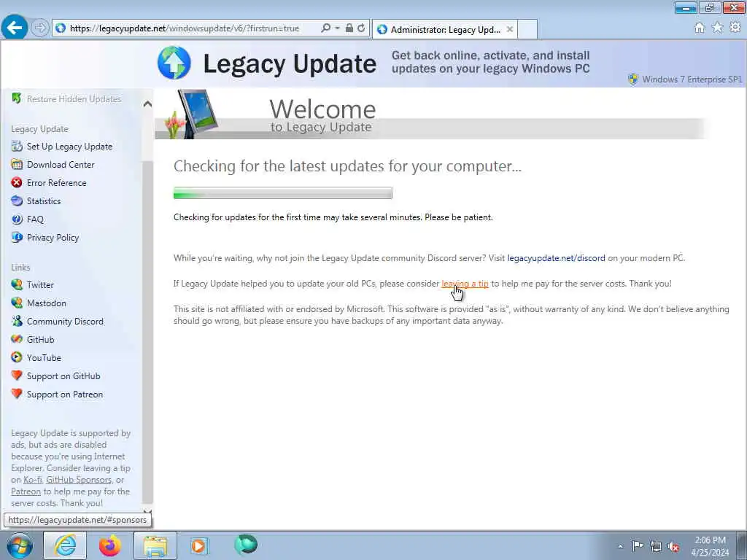This screenshot has height=560, width=747.
Task: Click the browser forward arrow button
Action: click(x=40, y=28)
